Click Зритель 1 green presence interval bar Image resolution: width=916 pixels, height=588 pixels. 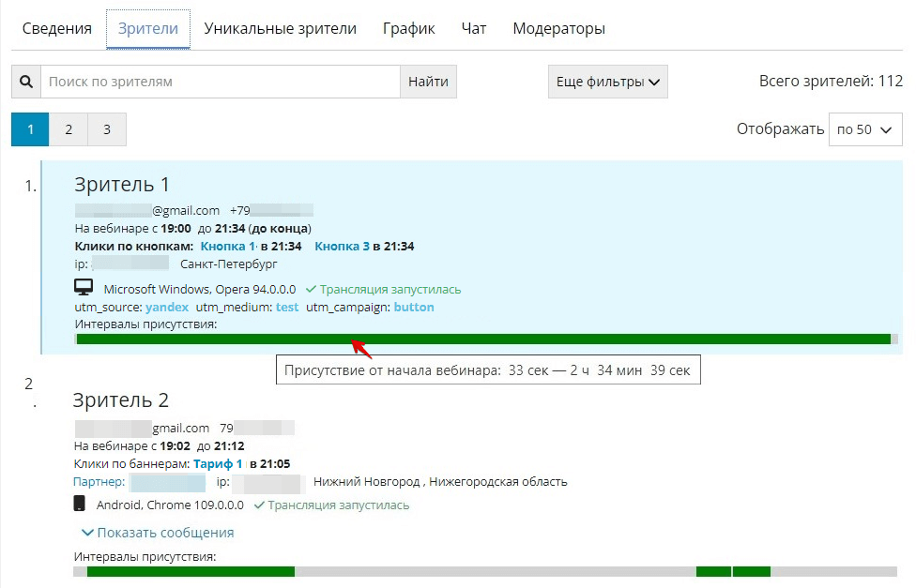pos(483,339)
